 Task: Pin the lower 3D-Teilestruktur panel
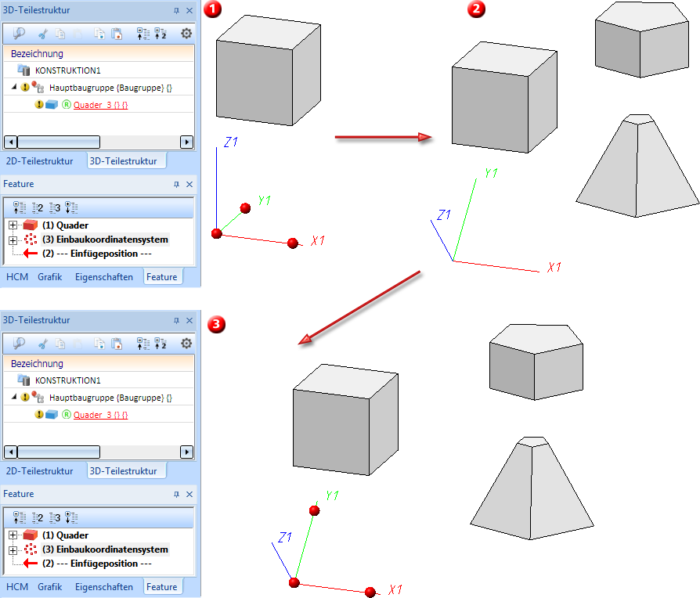176,321
